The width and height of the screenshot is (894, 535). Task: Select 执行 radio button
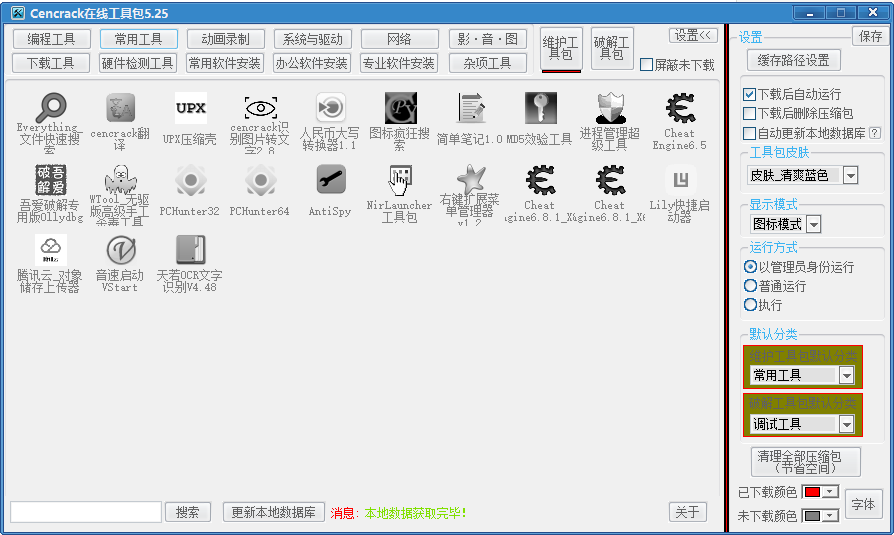click(750, 305)
